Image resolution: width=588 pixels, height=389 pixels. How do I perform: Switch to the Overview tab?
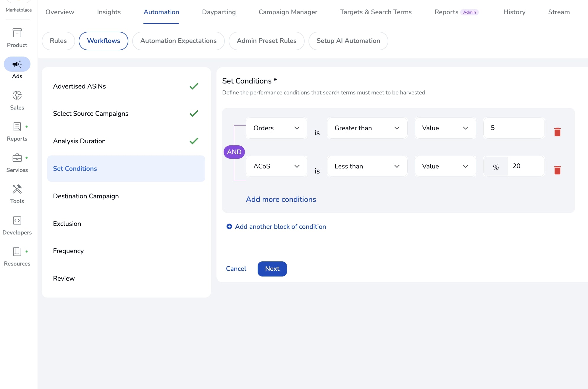pyautogui.click(x=60, y=12)
